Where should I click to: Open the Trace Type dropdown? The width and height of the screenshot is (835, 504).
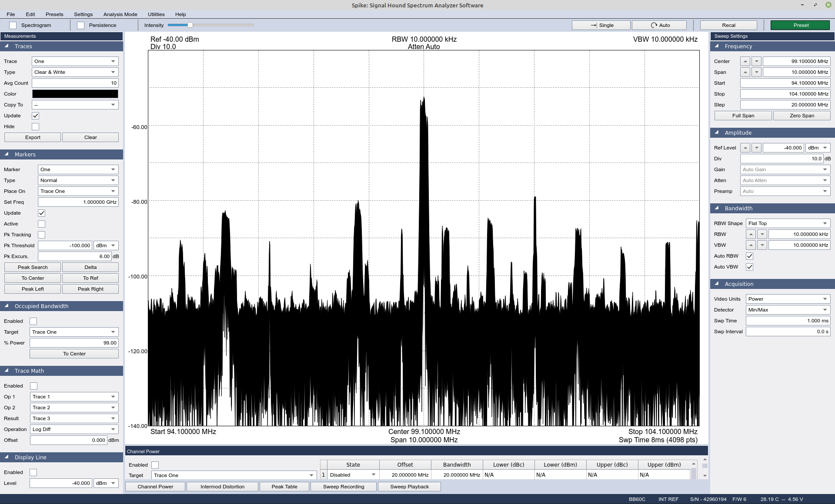click(x=74, y=72)
